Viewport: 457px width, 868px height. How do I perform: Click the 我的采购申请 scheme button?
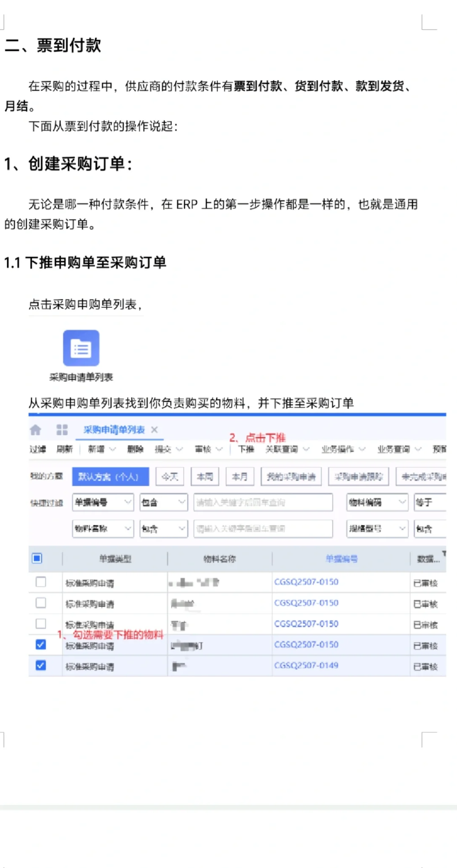coord(291,477)
